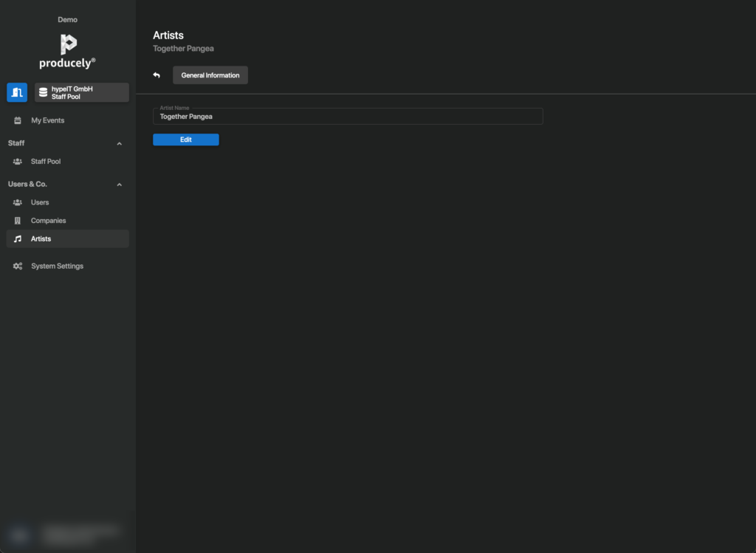The image size is (756, 553).
Task: Click the calendar icon beside My Events
Action: point(18,120)
